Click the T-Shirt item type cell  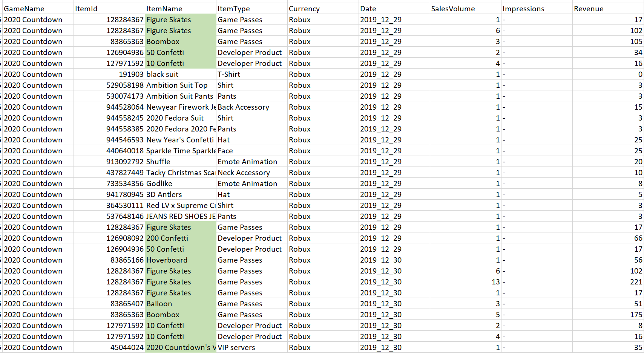click(x=251, y=74)
